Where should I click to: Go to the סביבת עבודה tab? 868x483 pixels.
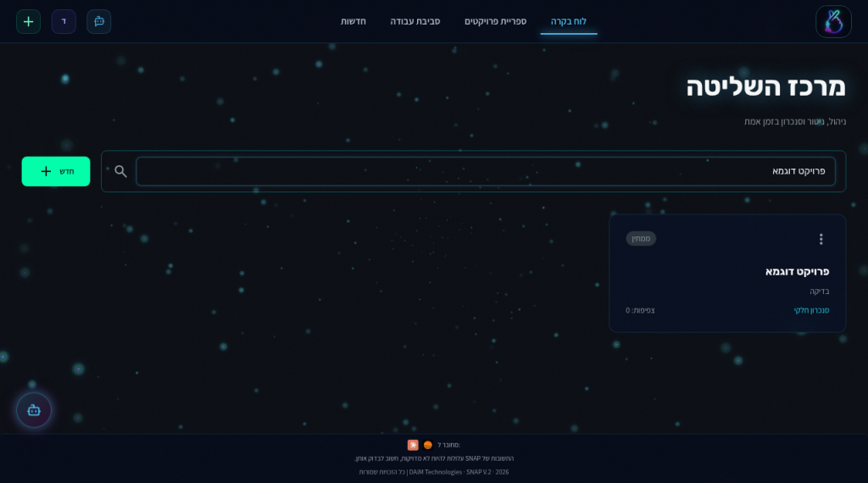pyautogui.click(x=415, y=21)
